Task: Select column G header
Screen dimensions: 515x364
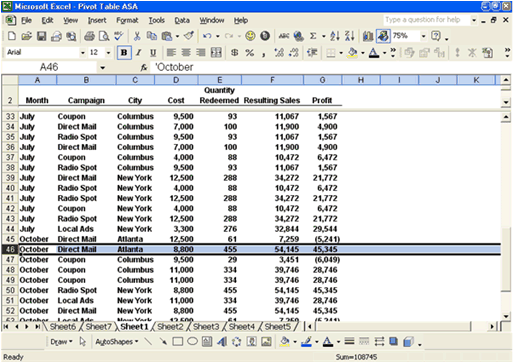Action: click(x=322, y=80)
